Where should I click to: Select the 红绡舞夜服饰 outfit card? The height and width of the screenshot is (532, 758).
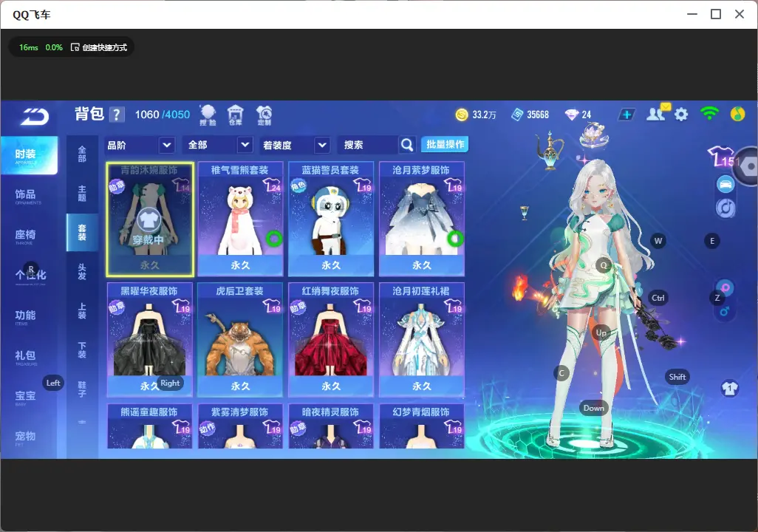point(331,340)
